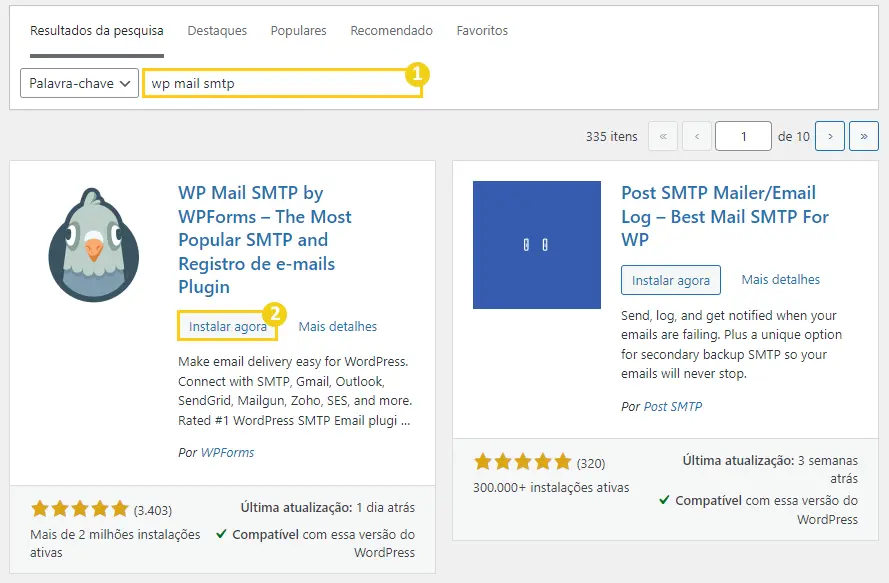Click the 'de 10' total pages label
Viewport: 889px width, 583px height.
pyautogui.click(x=794, y=137)
